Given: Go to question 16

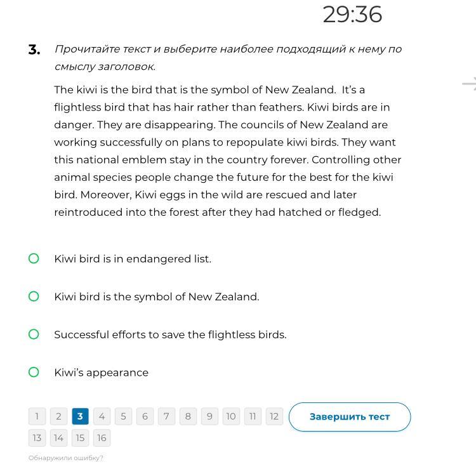Looking at the screenshot, I should coord(102,438).
